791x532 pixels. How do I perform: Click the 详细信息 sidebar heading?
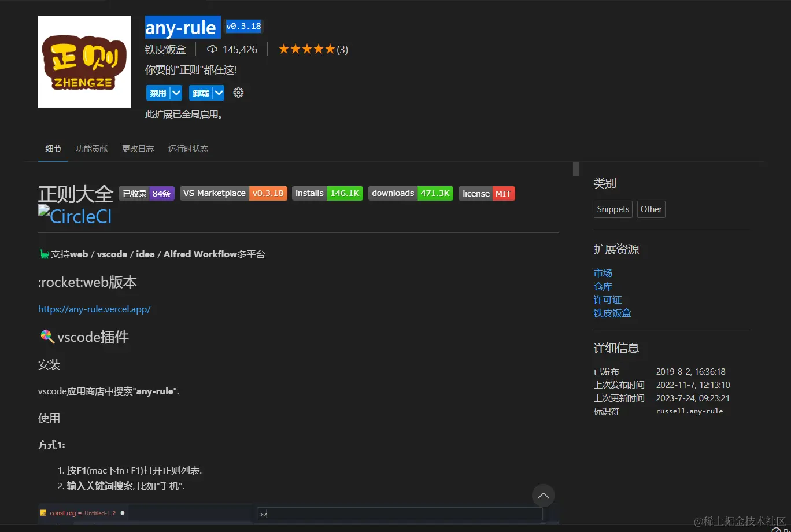click(x=616, y=348)
